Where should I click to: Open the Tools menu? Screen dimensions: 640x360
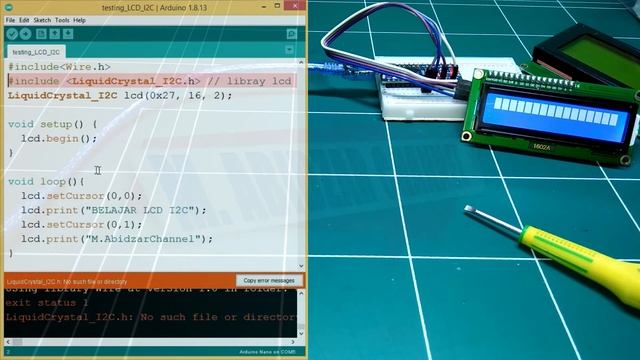(62, 20)
